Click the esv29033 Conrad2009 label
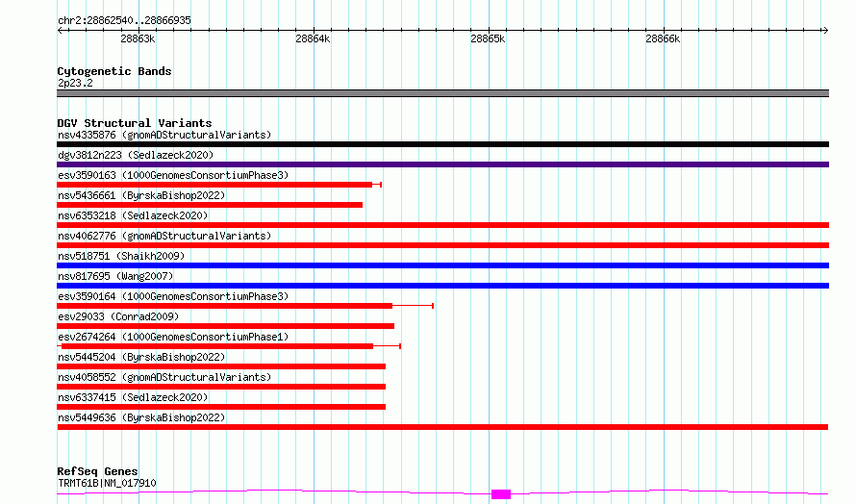The width and height of the screenshot is (856, 504). [118, 316]
